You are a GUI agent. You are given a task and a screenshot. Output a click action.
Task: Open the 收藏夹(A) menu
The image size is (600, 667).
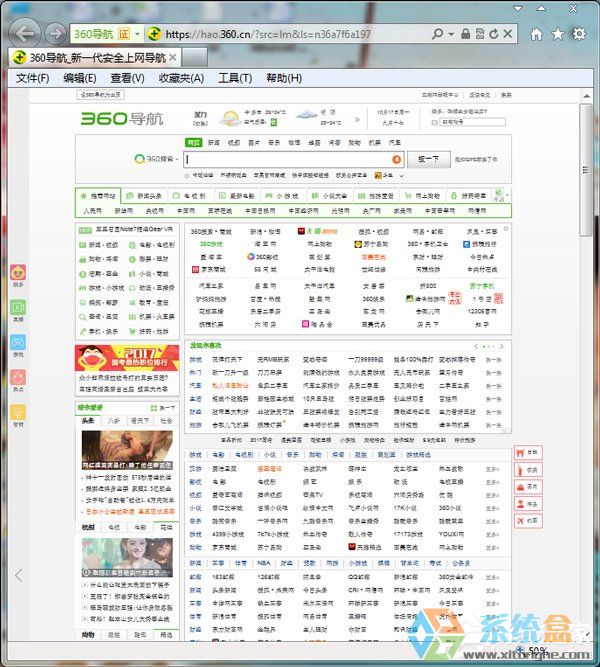pyautogui.click(x=181, y=78)
